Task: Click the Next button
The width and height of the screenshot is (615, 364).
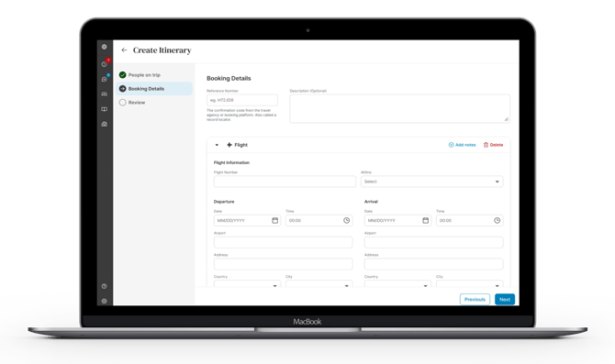Action: click(505, 299)
